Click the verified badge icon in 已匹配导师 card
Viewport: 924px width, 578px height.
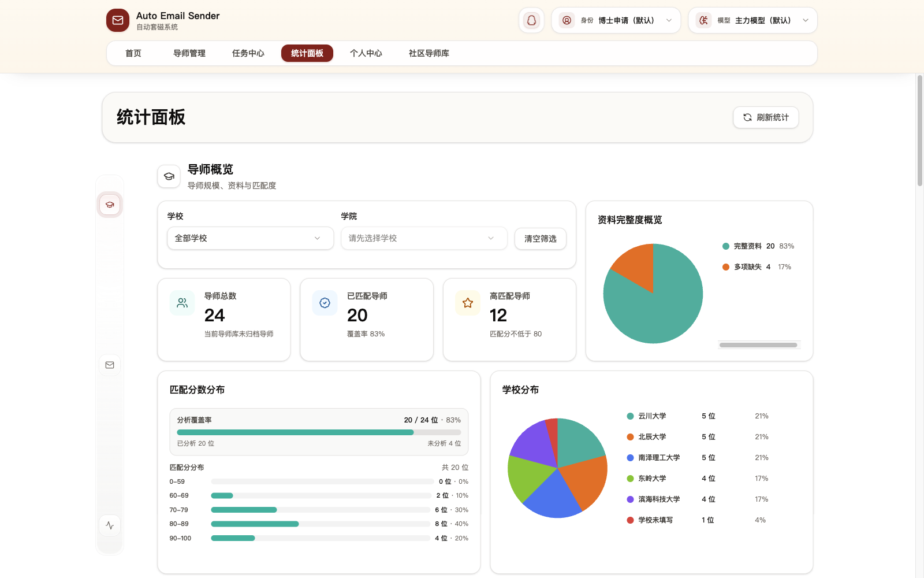coord(325,303)
